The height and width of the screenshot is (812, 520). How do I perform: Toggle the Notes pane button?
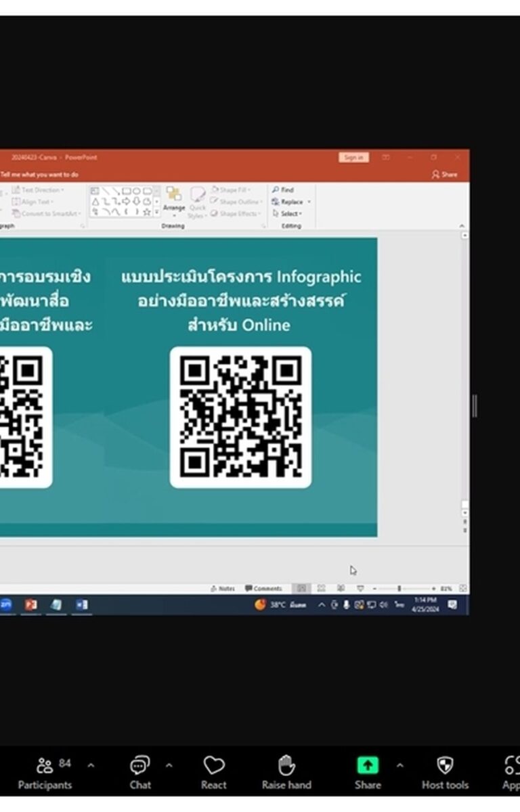point(223,589)
